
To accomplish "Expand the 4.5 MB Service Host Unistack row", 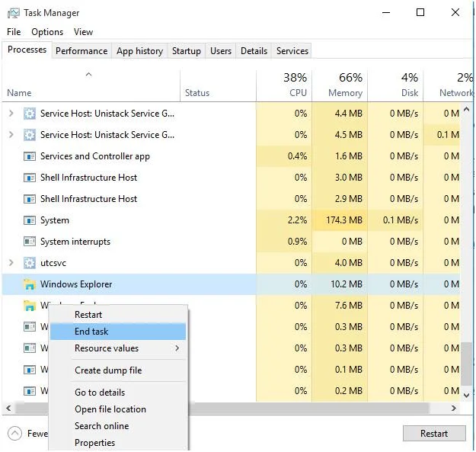I will point(11,135).
